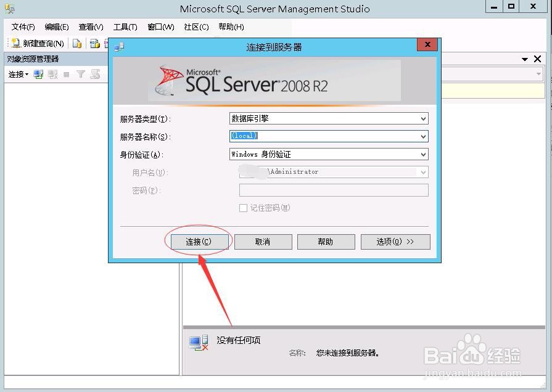Image resolution: width=552 pixels, height=392 pixels.
Task: Click the 选项(O) >> button
Action: [x=395, y=242]
